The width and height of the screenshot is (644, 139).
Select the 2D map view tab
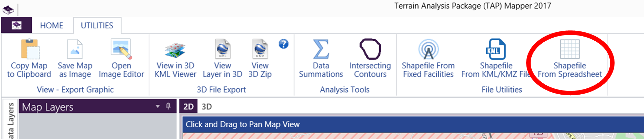188,107
